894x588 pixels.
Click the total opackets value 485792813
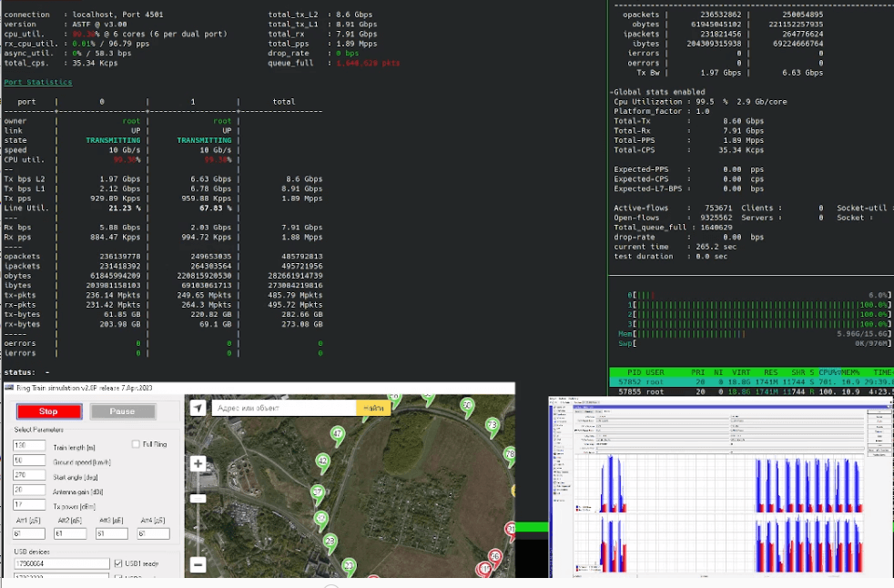point(301,257)
